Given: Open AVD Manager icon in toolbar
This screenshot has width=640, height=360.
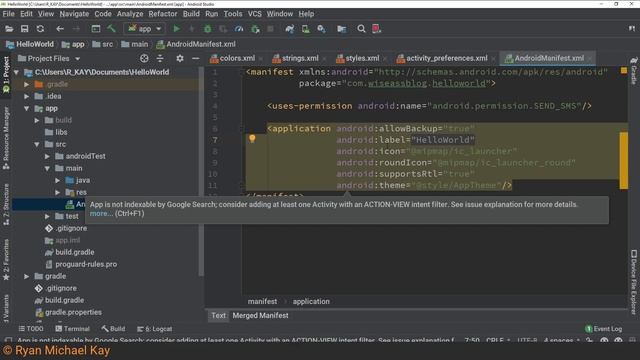Looking at the screenshot, I should point(305,29).
